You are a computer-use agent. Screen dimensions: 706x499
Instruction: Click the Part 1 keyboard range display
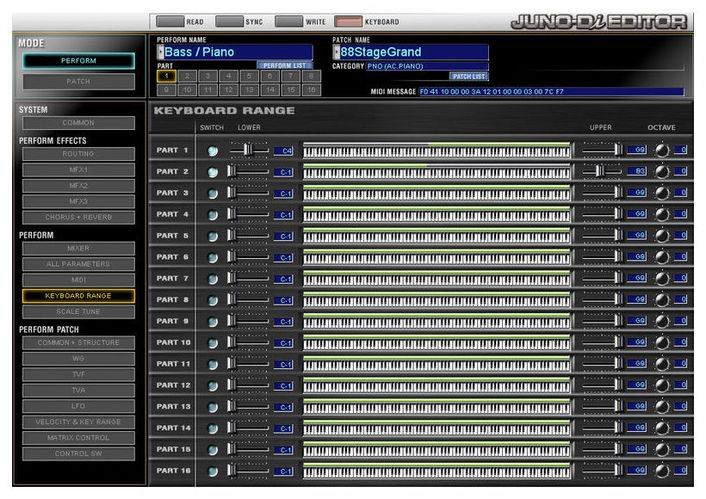[437, 150]
